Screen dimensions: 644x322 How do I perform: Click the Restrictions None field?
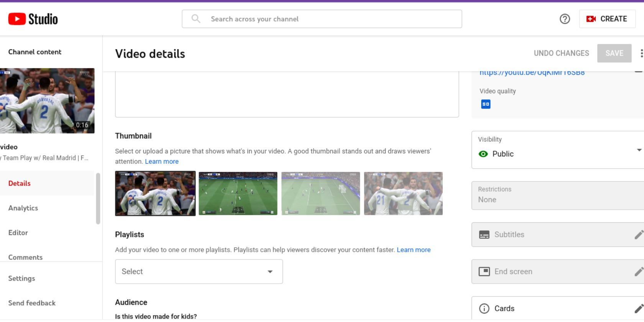tap(558, 195)
